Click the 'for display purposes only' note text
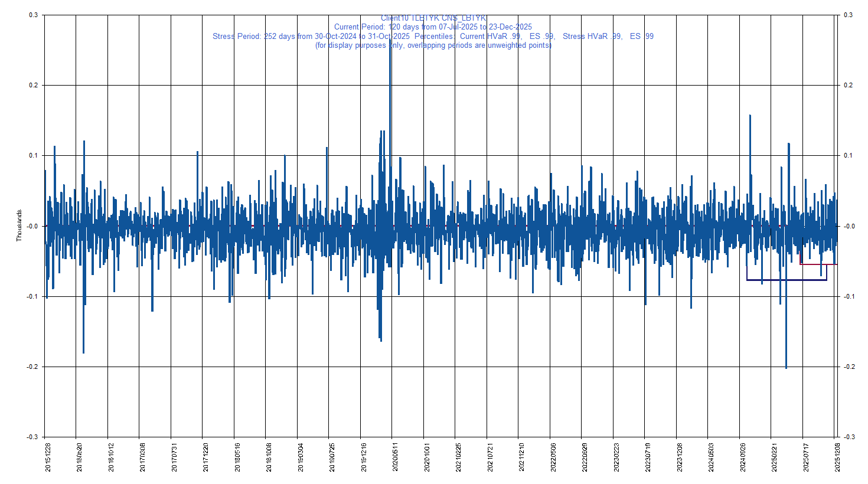Image resolution: width=868 pixels, height=484 pixels. click(x=433, y=45)
